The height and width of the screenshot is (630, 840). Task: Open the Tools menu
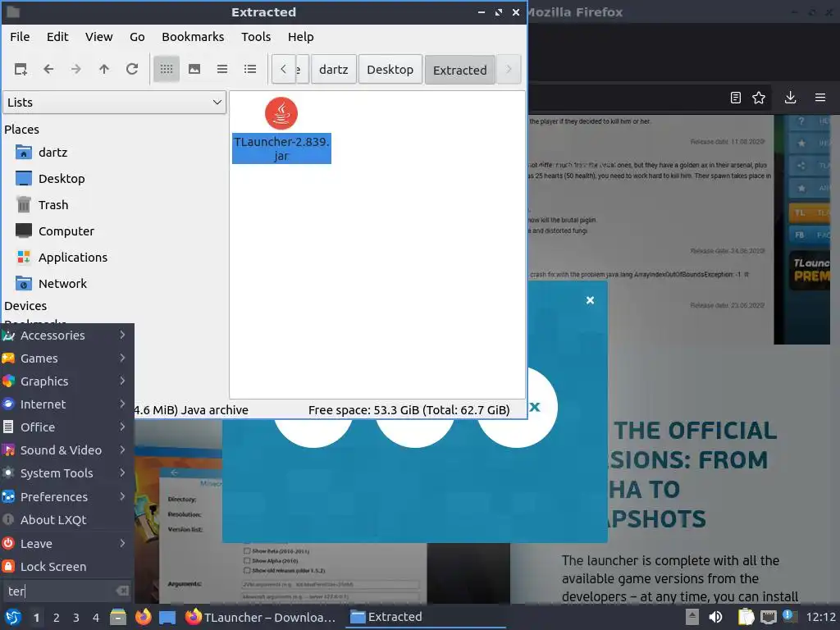256,37
